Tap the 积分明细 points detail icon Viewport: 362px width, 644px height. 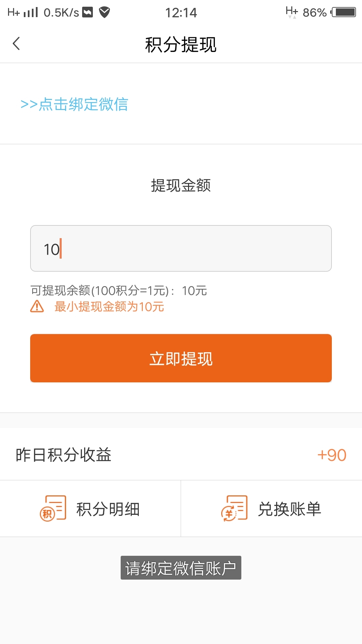point(53,508)
